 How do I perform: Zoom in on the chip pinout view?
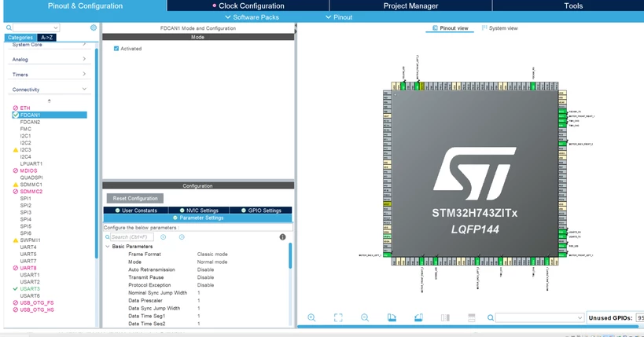tap(311, 317)
